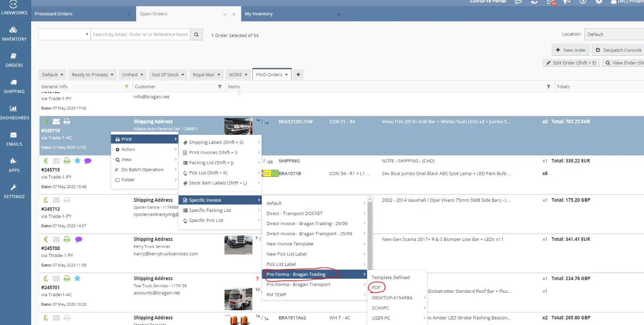Open the Emails sidebar section
This screenshot has height=325, width=644.
(x=14, y=139)
